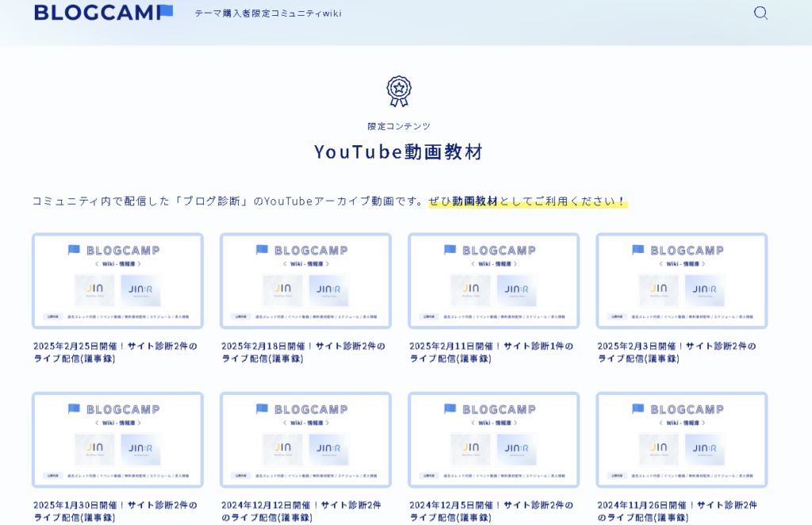Screen dimensions: 812x525
Task: Open thumbnail for 2024年12月5日 live stream
Action: coord(493,440)
